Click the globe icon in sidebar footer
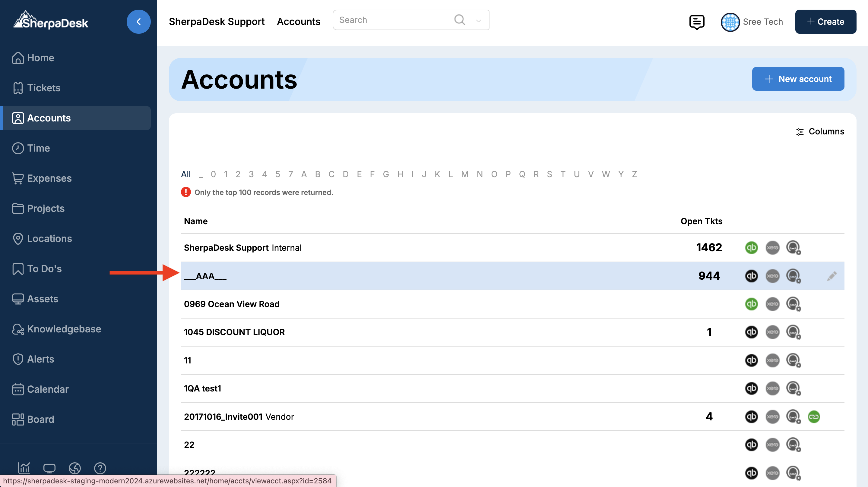Screen dimensions: 868x487 tap(74, 468)
